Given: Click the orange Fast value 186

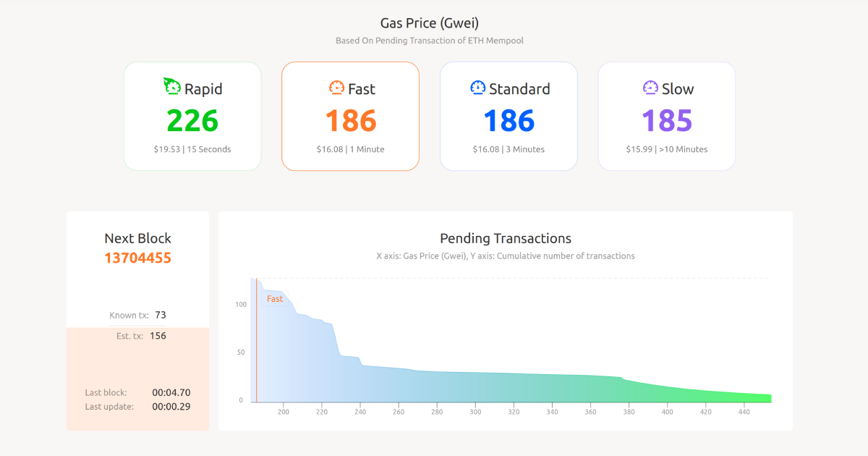Looking at the screenshot, I should pos(350,120).
